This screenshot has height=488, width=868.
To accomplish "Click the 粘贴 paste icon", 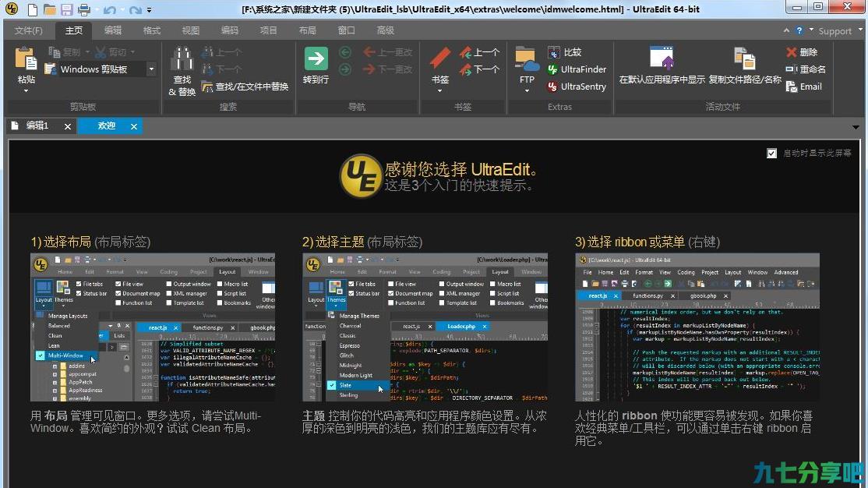I will [26, 58].
